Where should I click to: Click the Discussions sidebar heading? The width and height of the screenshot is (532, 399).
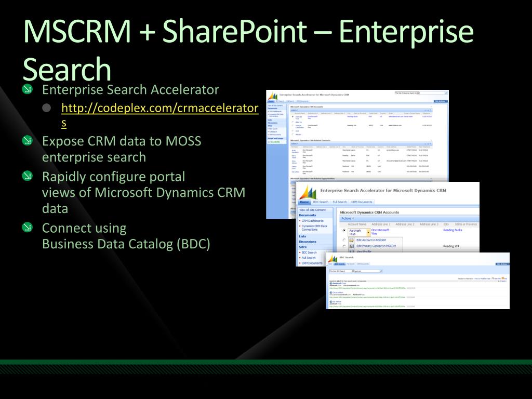308,242
